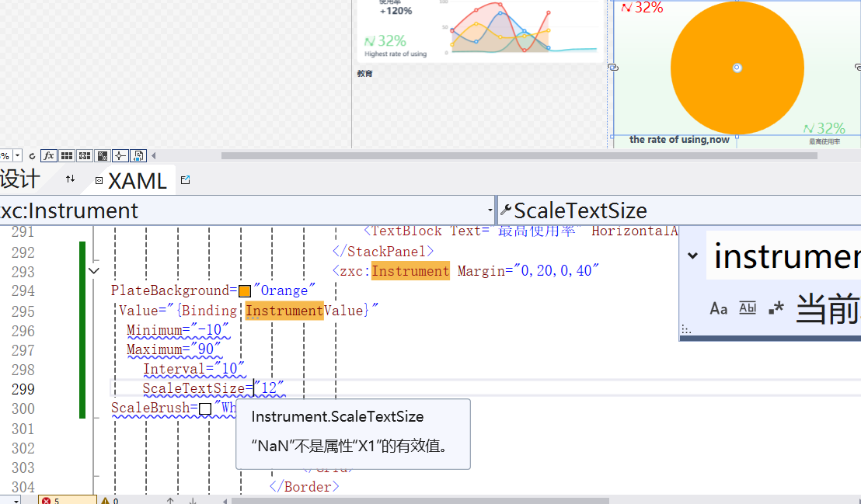Click the left link handle of selected control
Viewport: 861px width, 504px height.
[x=613, y=68]
